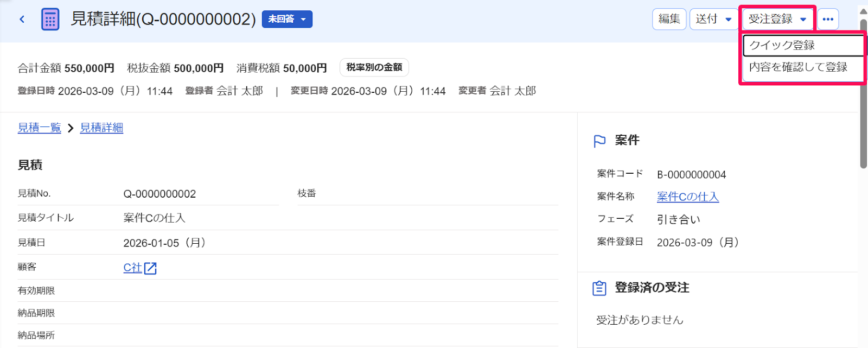Choose 内容を確認して登録 menu item
868x348 pixels.
point(803,67)
